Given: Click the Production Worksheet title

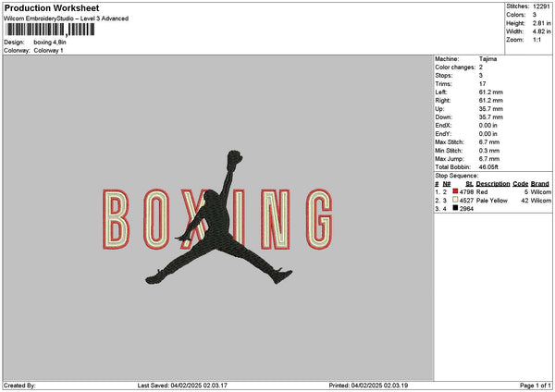Looking at the screenshot, I should click(52, 7).
